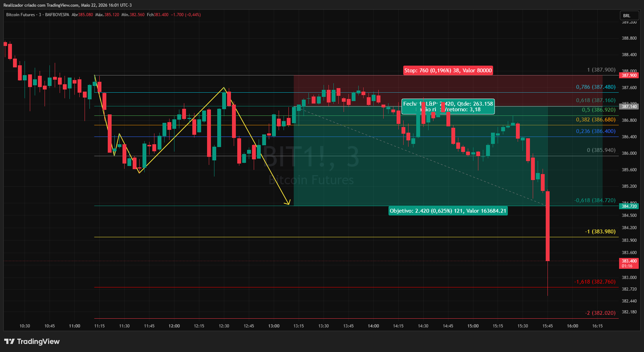644x352 pixels.
Task: Select Fibonacci level 0 (385.940) label
Action: pos(601,150)
